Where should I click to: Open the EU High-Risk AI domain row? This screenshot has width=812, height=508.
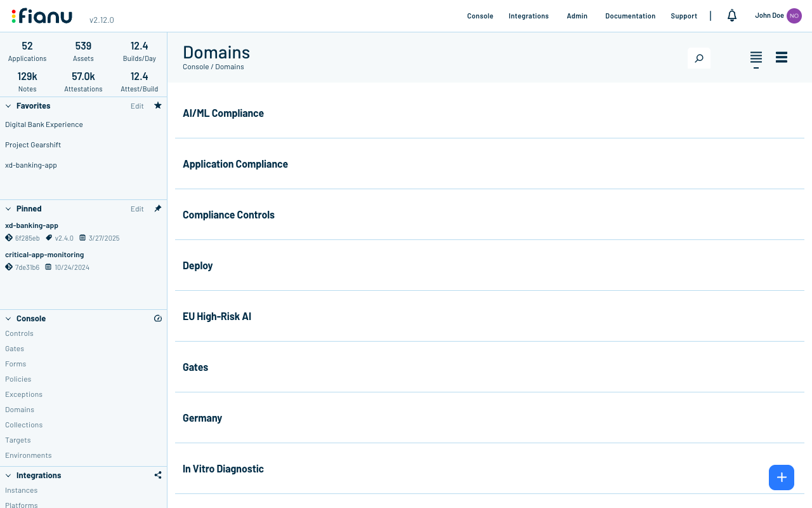click(490, 316)
